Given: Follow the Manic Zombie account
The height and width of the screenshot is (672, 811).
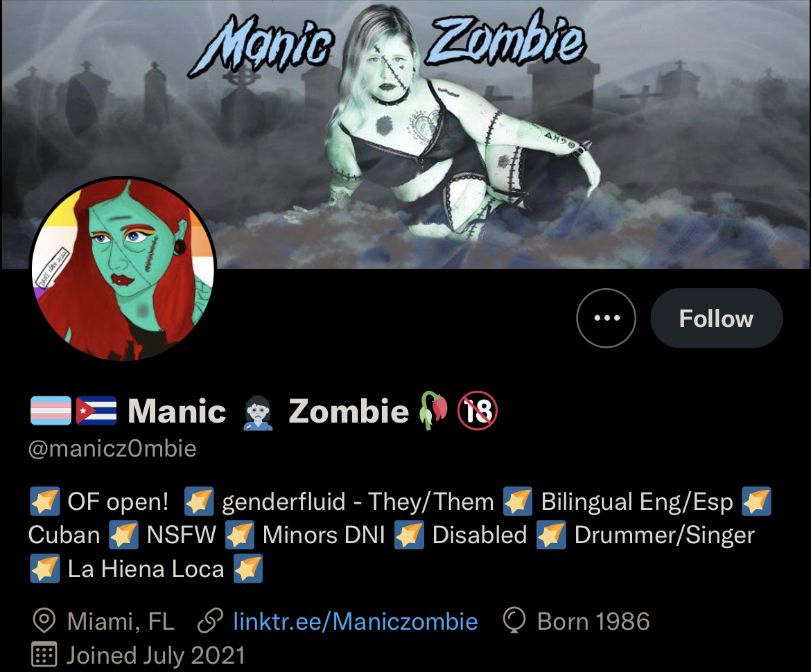Looking at the screenshot, I should [x=716, y=318].
